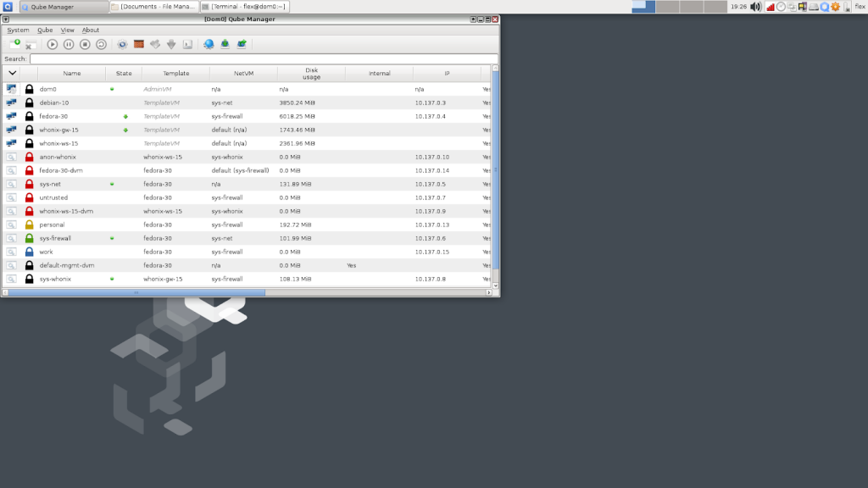Select the anon-whonix qube

tap(247, 157)
